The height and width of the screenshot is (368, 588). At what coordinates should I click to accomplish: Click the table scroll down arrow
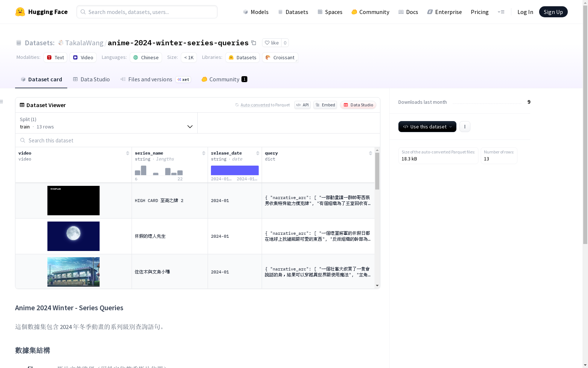[x=377, y=286]
